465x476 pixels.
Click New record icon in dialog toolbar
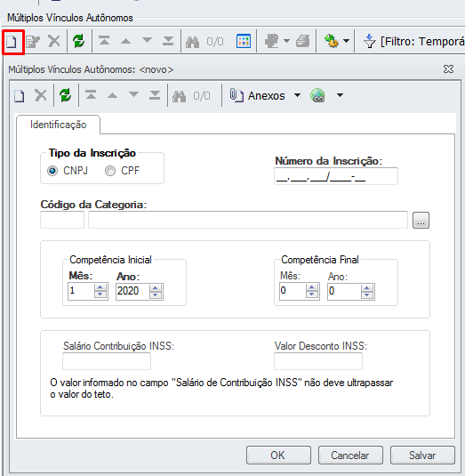[20, 96]
